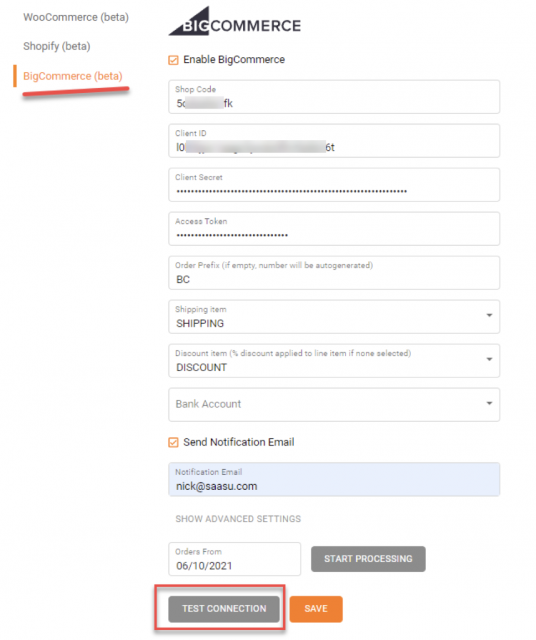This screenshot has height=640, width=536.
Task: Save the BigCommerce settings
Action: tap(316, 609)
